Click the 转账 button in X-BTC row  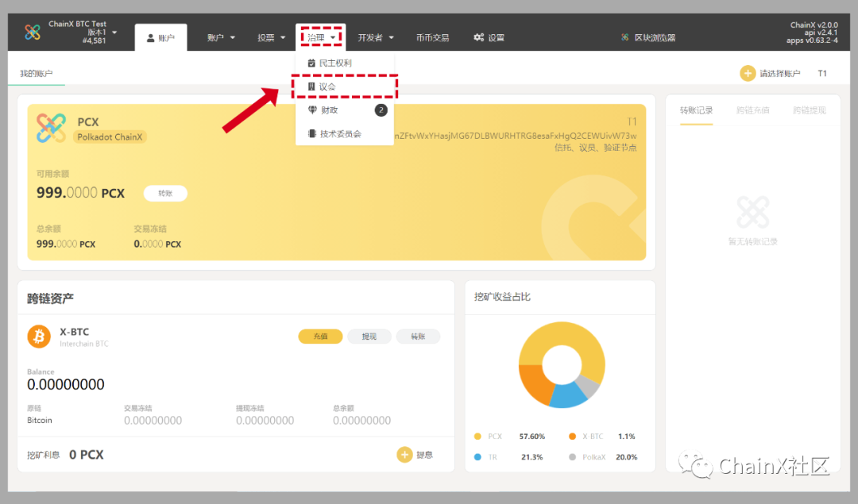pos(418,337)
